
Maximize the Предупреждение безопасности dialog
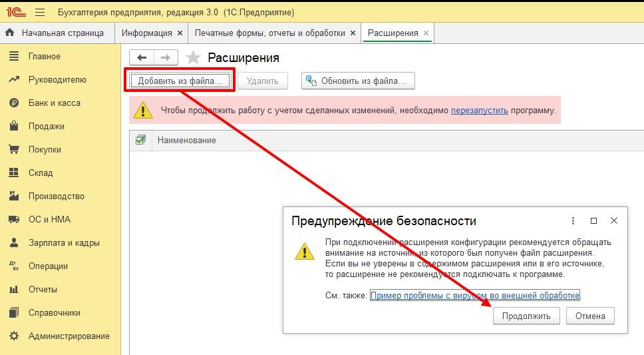pos(593,221)
